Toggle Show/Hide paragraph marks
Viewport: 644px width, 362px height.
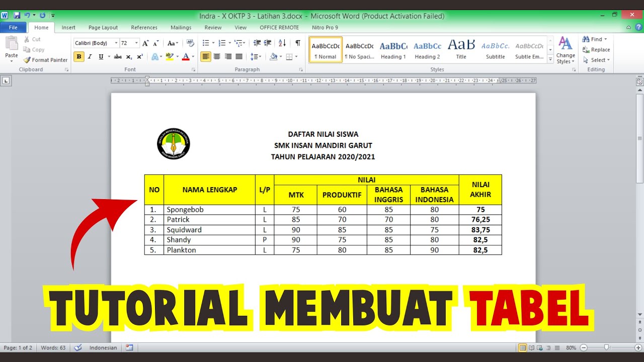298,43
